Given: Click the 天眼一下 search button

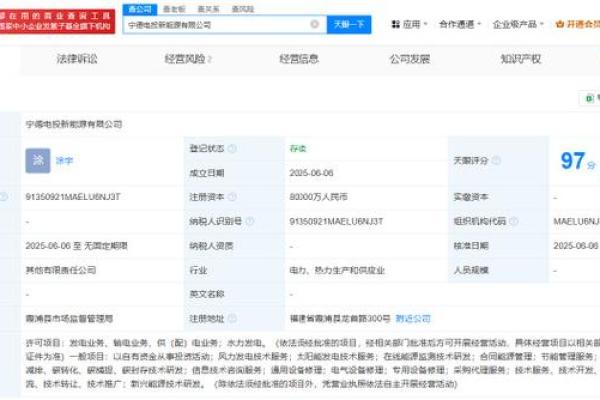Looking at the screenshot, I should [349, 24].
